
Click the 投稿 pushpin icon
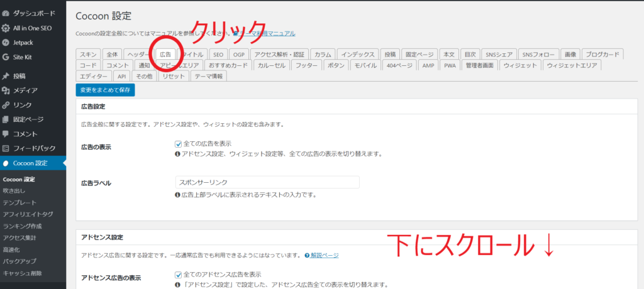point(5,76)
